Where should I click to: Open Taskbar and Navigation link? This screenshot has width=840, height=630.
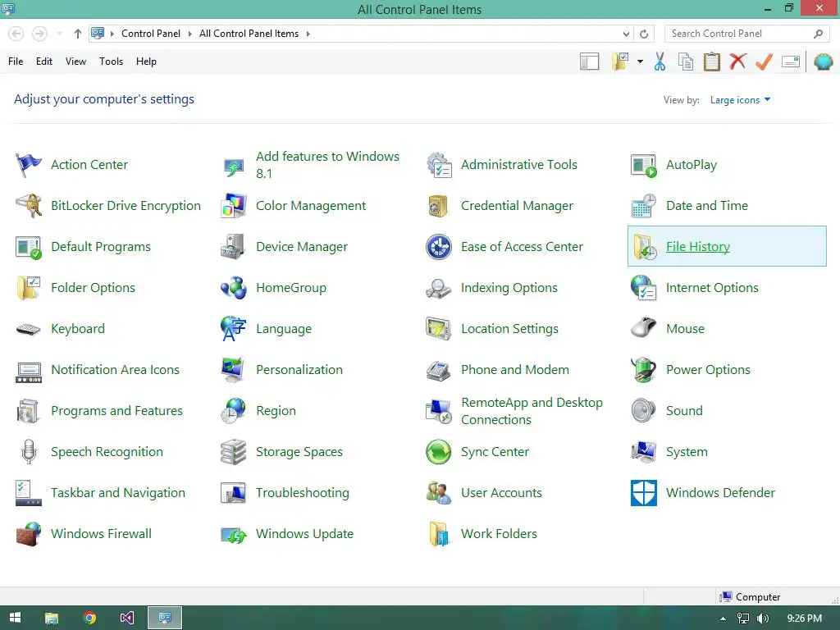(118, 493)
